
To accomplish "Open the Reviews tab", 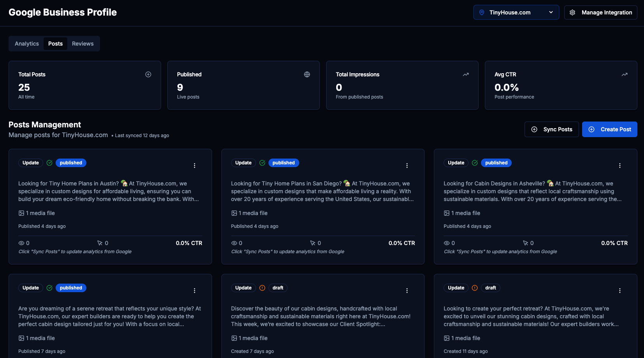I will click(x=83, y=44).
